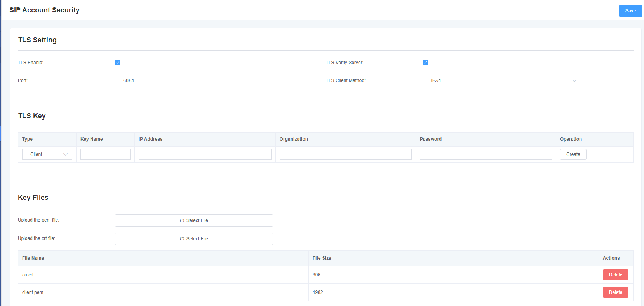Image resolution: width=644 pixels, height=306 pixels.
Task: Delete the ca.crt file
Action: [x=615, y=275]
